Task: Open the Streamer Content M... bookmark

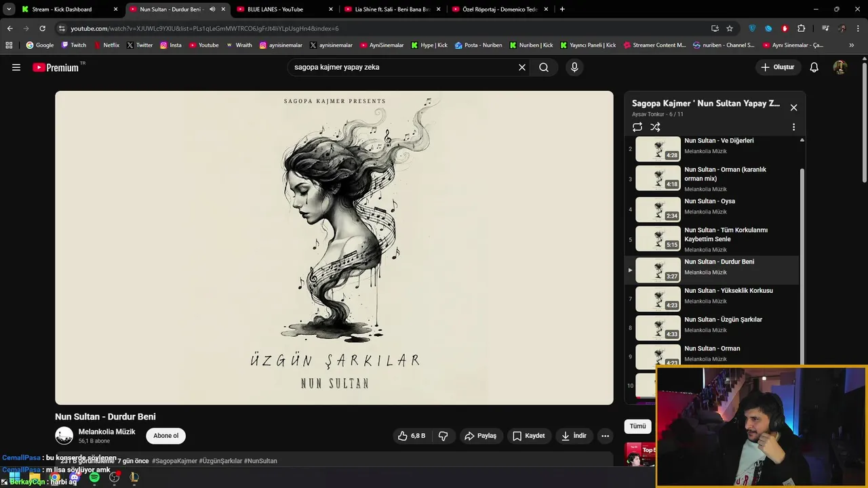Action: 654,45
